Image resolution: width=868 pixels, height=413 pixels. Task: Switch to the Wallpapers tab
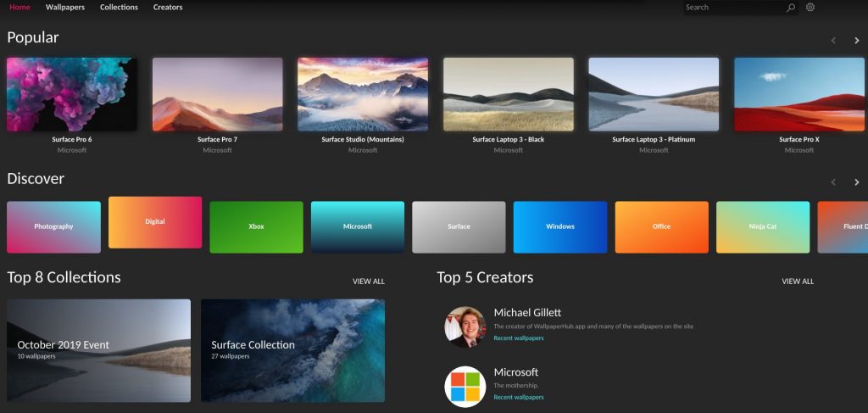click(x=65, y=7)
